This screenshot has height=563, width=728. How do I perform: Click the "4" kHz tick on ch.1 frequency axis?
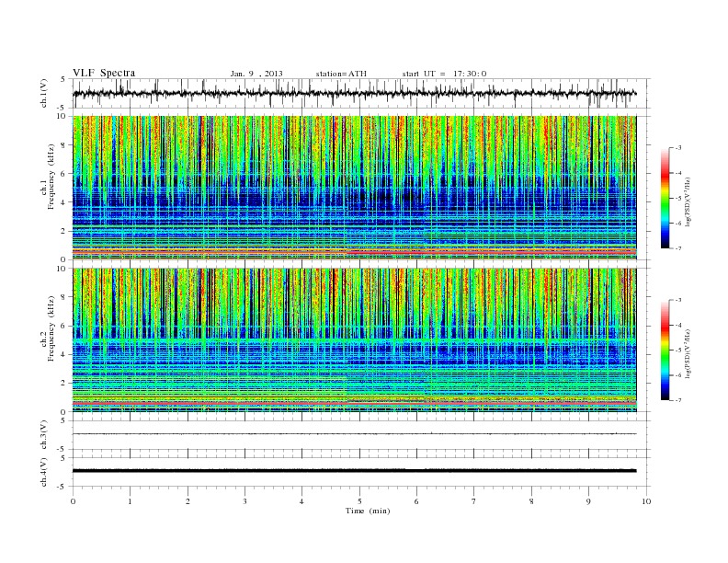coord(64,202)
